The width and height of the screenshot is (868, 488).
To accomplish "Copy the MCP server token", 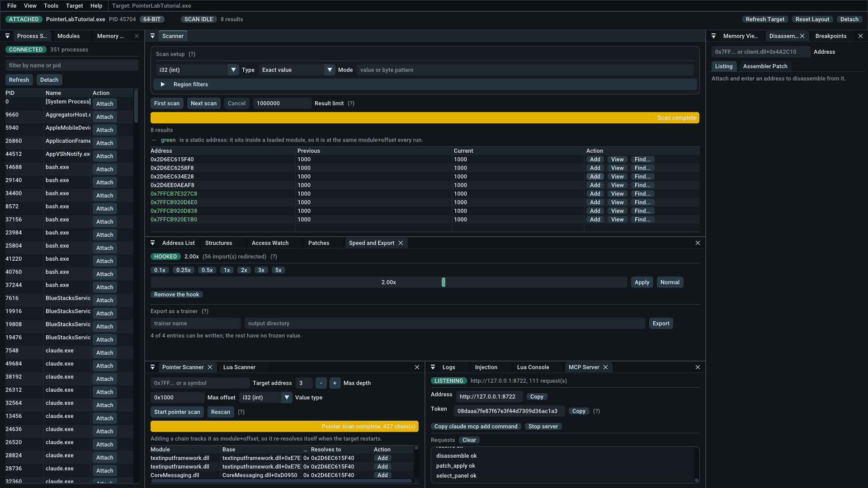I will (x=579, y=411).
